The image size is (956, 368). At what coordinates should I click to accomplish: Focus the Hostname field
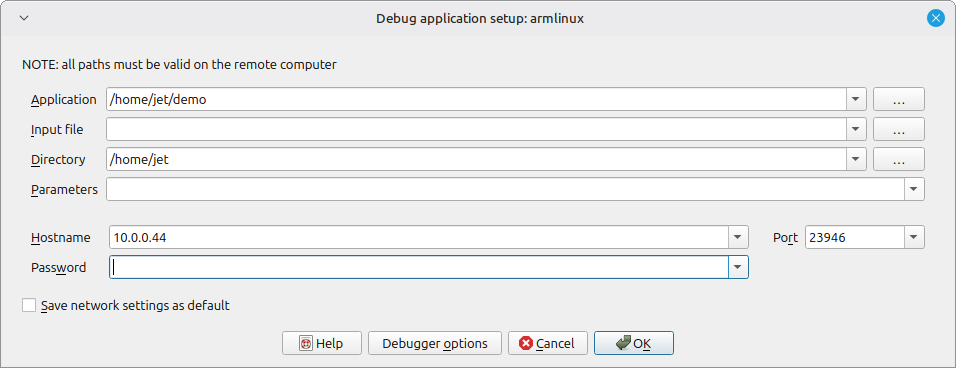419,237
